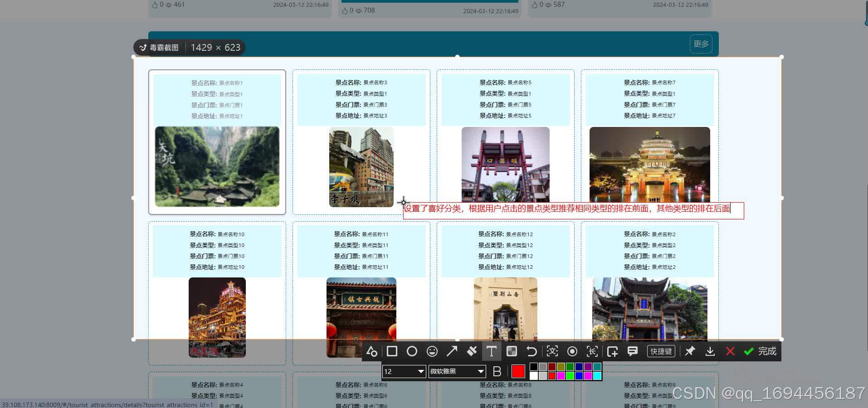Open the font size 12 dropdown

[x=404, y=372]
